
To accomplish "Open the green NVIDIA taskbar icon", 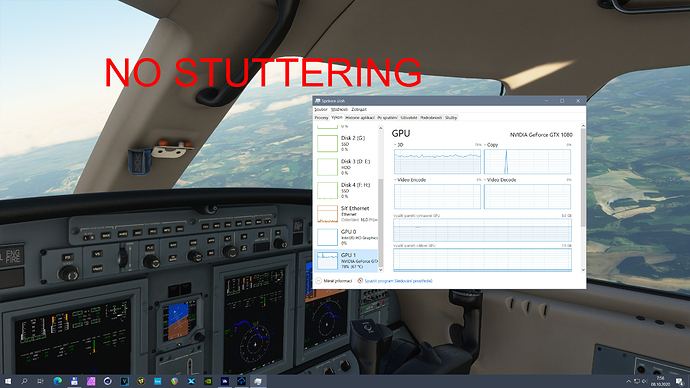I will coord(208,381).
